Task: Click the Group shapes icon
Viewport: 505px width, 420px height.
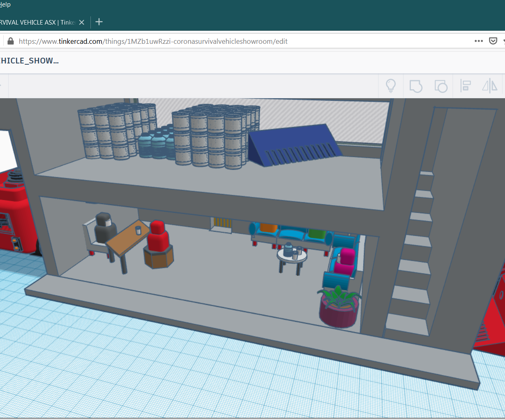Action: (416, 86)
